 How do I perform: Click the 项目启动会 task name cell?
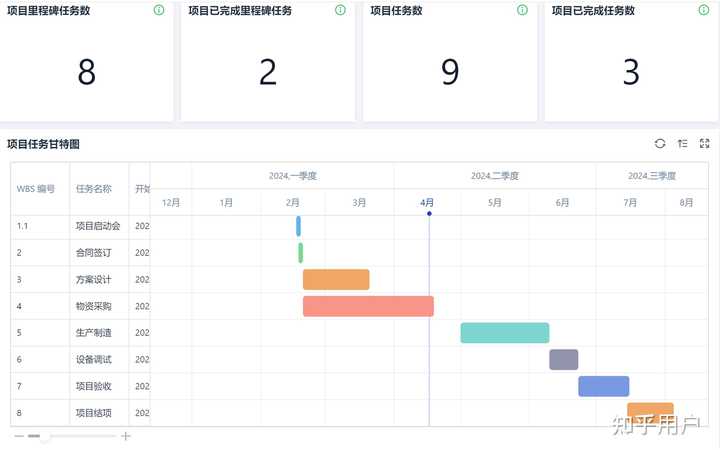point(98,227)
